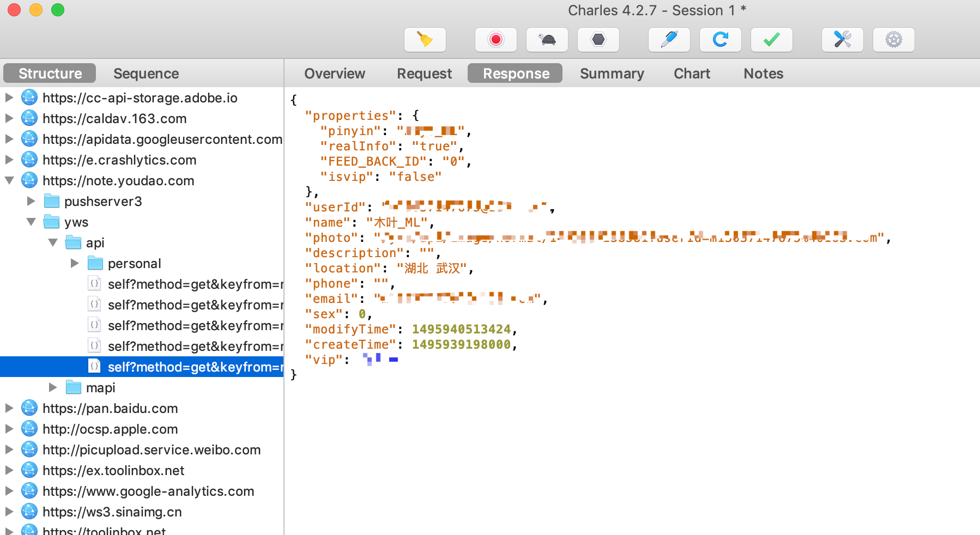This screenshot has height=535, width=980.
Task: Select the Response tab
Action: pos(515,73)
